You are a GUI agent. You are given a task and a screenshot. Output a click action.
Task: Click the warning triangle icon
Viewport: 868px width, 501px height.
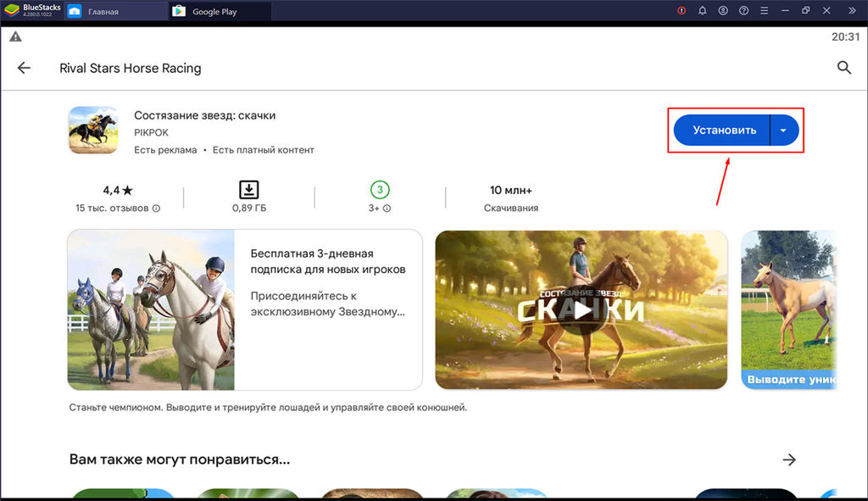tap(15, 36)
